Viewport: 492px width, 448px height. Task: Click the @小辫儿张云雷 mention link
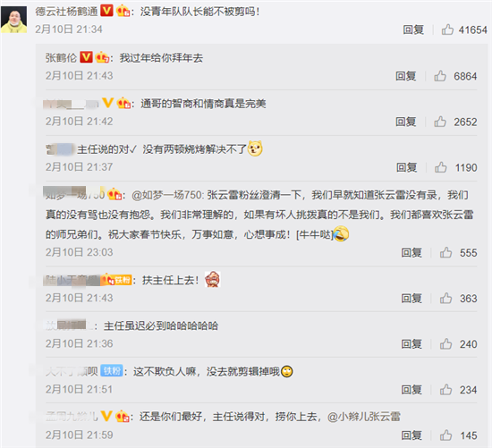click(x=364, y=417)
